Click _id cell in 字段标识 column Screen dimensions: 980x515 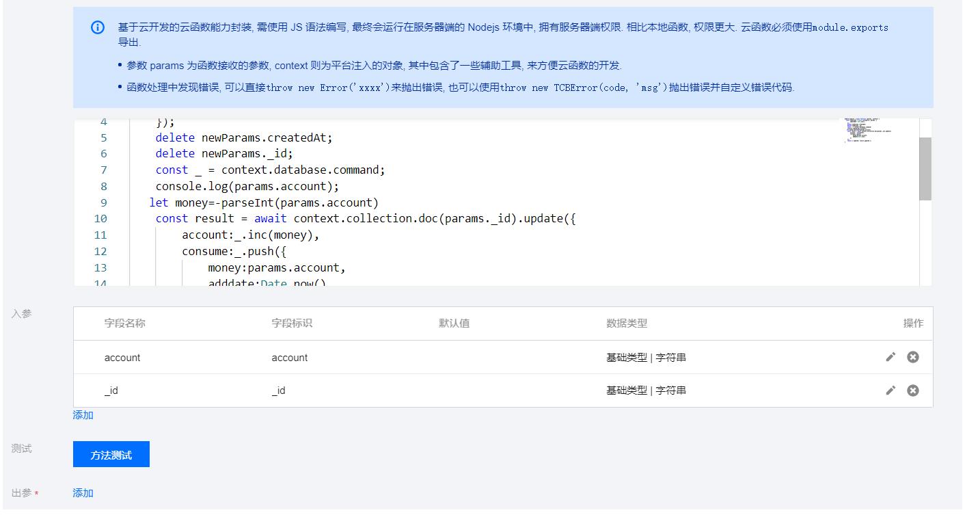click(279, 391)
